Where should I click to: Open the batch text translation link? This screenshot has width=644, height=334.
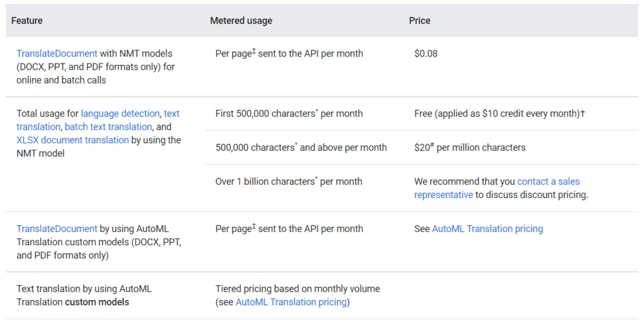[x=108, y=126]
